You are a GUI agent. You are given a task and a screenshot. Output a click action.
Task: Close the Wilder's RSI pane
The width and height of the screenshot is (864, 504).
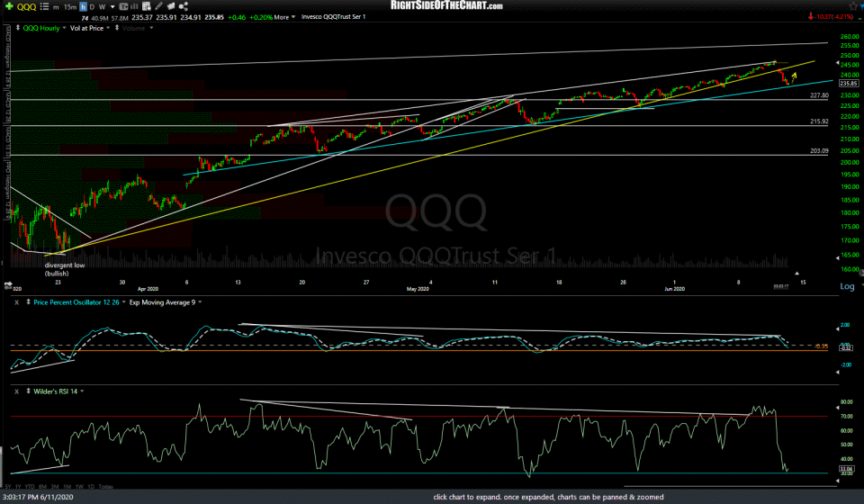16,391
